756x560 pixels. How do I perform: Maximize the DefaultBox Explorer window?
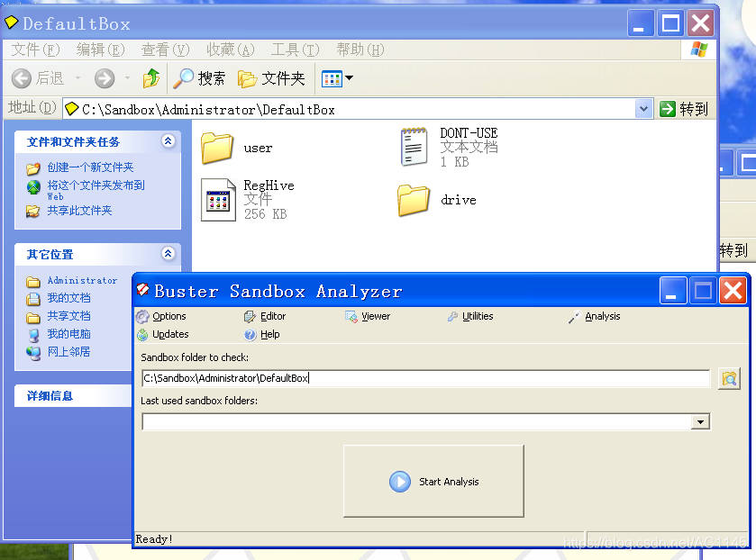pyautogui.click(x=670, y=23)
